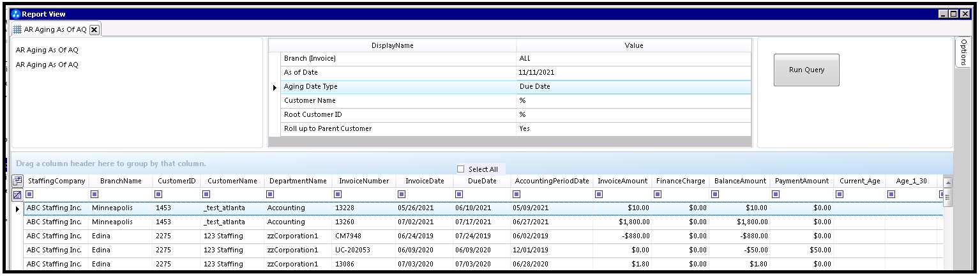Sort by the CustomerID column header

177,181
